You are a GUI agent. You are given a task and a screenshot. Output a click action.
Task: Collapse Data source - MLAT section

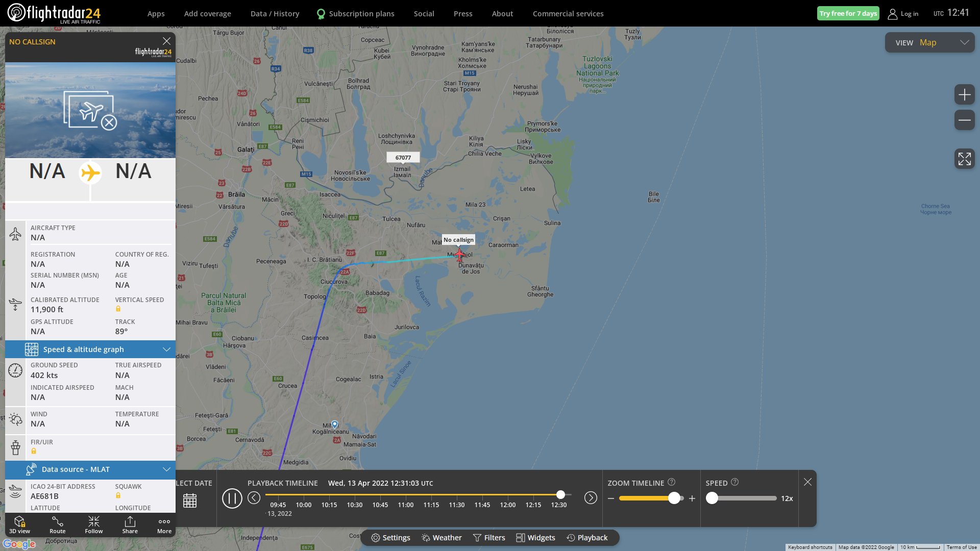(166, 469)
